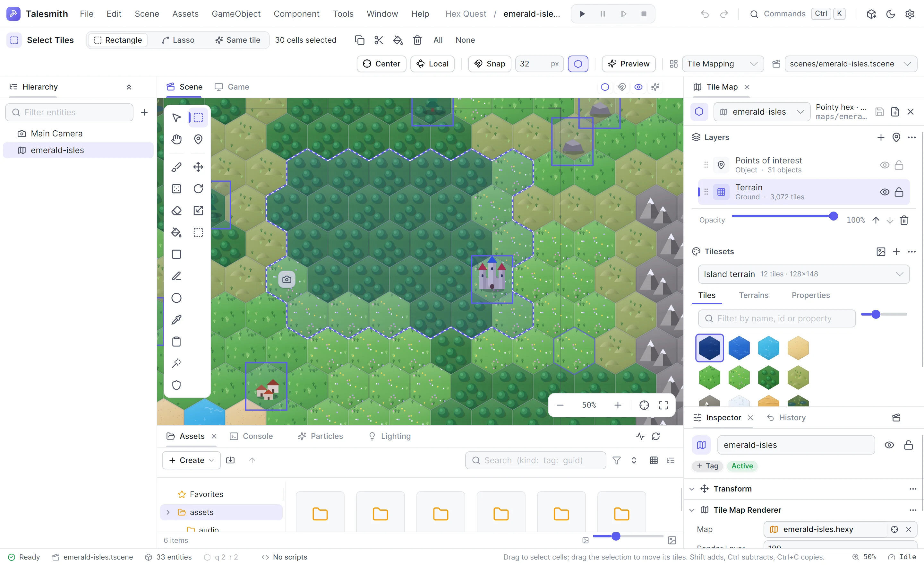Undo the last action

tap(705, 14)
